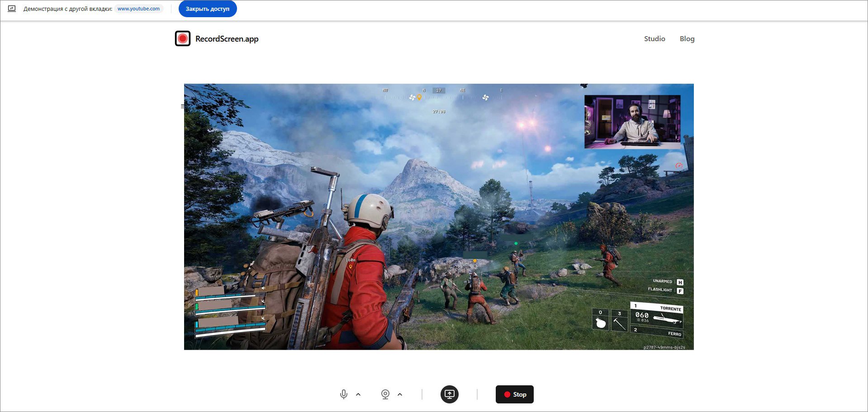Viewport: 868px width, 412px height.
Task: Open the Studio menu item
Action: [655, 39]
